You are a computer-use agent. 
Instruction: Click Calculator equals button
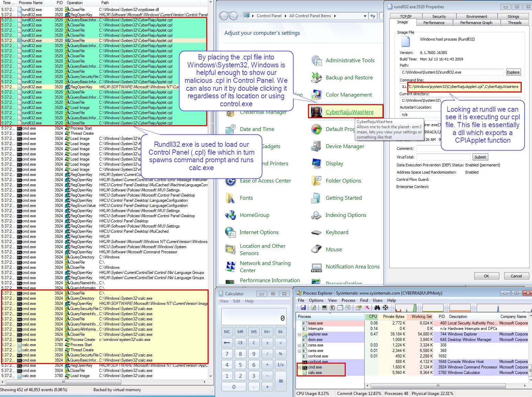coord(281,381)
